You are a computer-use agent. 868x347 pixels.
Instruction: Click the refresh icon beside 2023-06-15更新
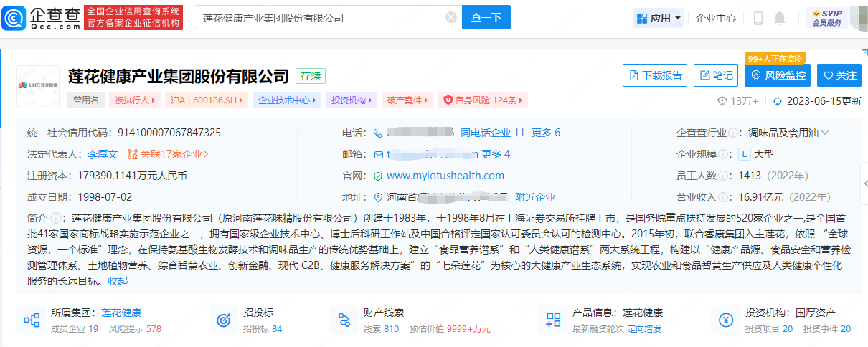pyautogui.click(x=778, y=101)
